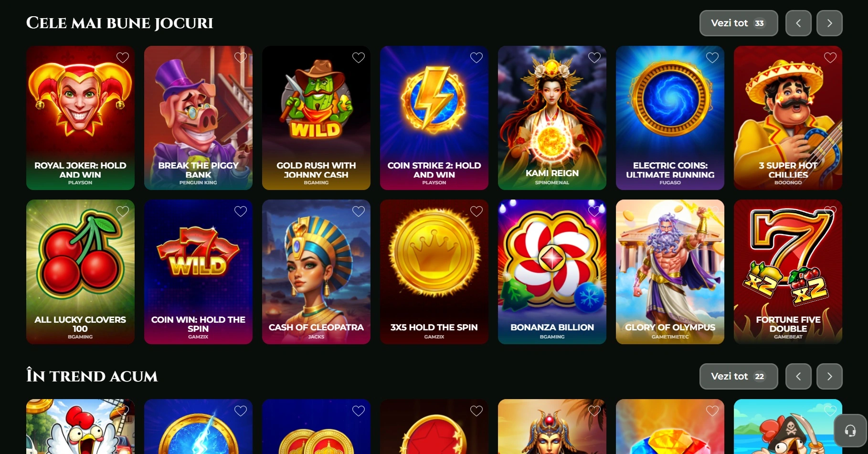Favorite Royal Joker: Hold and Win heart
Screen dimensions: 868x454
pos(123,58)
